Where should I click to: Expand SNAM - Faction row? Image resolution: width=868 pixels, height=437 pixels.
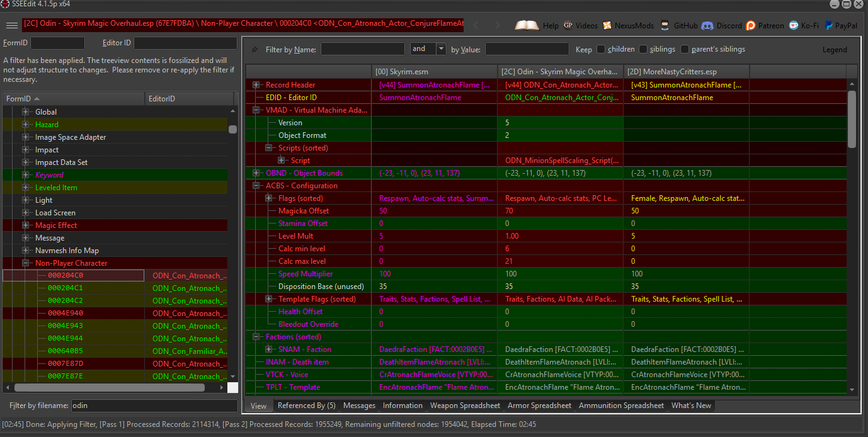point(269,349)
